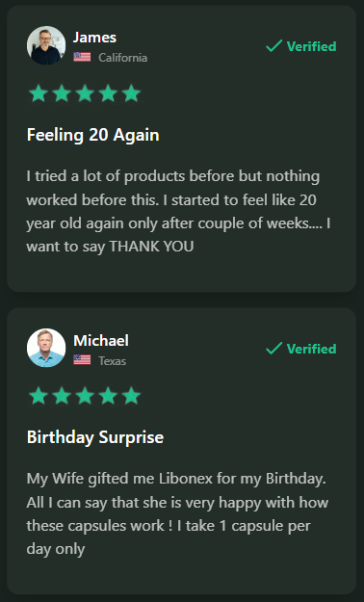Click the third star in Michael's rating
Screen dimensions: 364x602
coord(85,396)
